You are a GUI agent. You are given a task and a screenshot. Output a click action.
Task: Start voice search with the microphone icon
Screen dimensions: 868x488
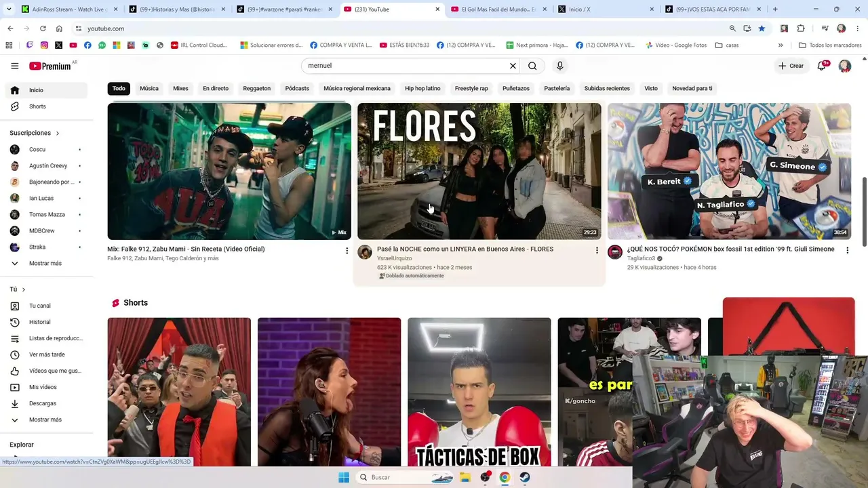coord(559,66)
